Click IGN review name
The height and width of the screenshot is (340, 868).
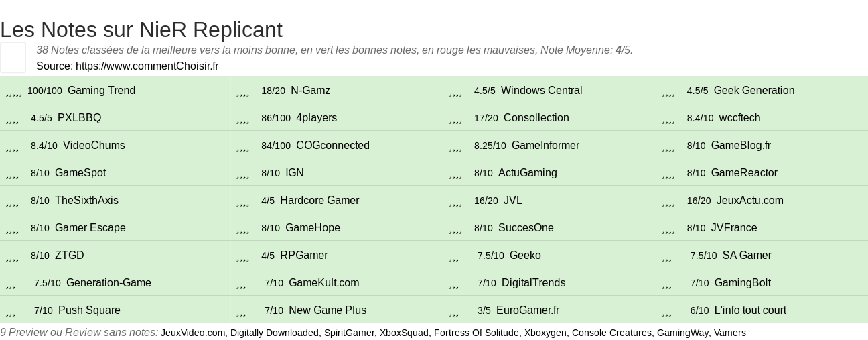point(295,173)
